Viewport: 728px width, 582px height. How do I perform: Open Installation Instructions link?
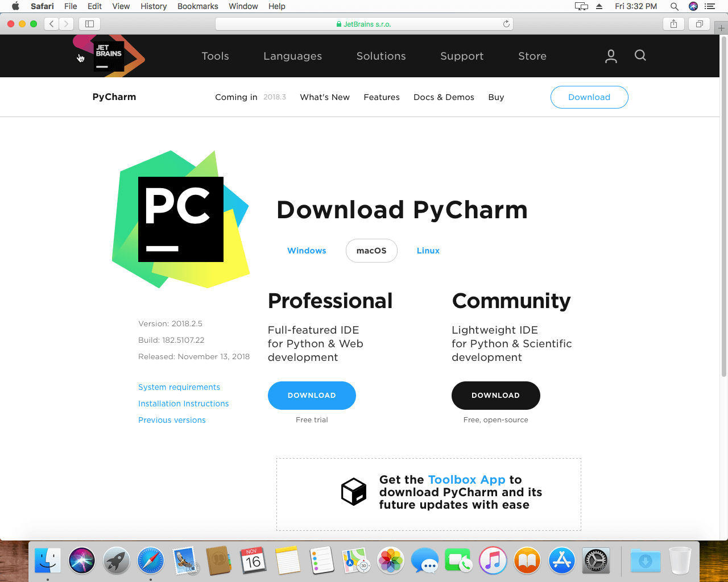pos(183,404)
